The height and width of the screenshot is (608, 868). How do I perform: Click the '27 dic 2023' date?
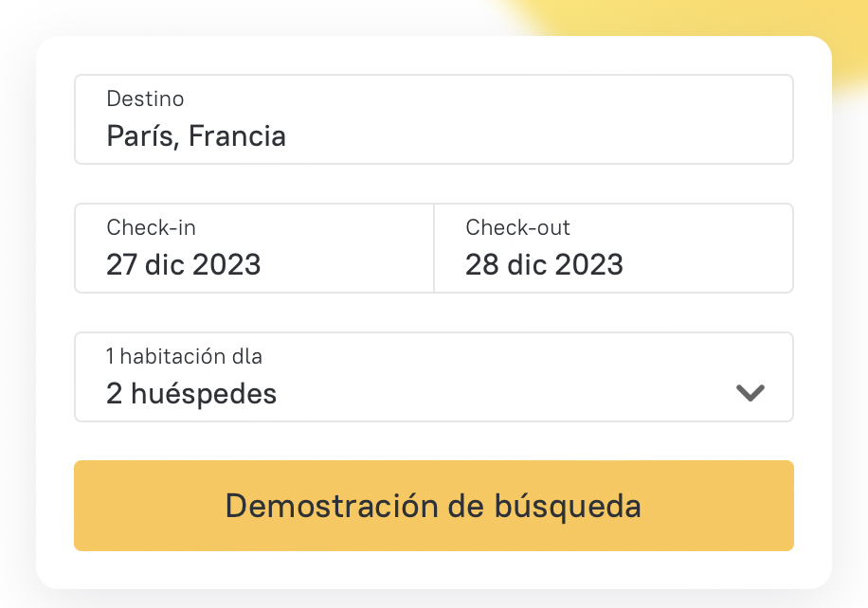tap(184, 265)
